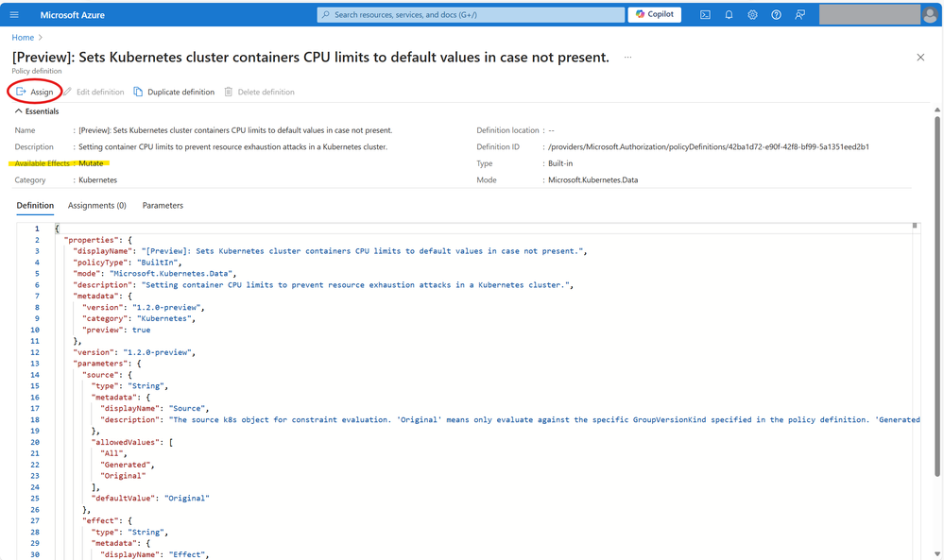
Task: Click the "Generated" allowed value line
Action: (x=127, y=465)
